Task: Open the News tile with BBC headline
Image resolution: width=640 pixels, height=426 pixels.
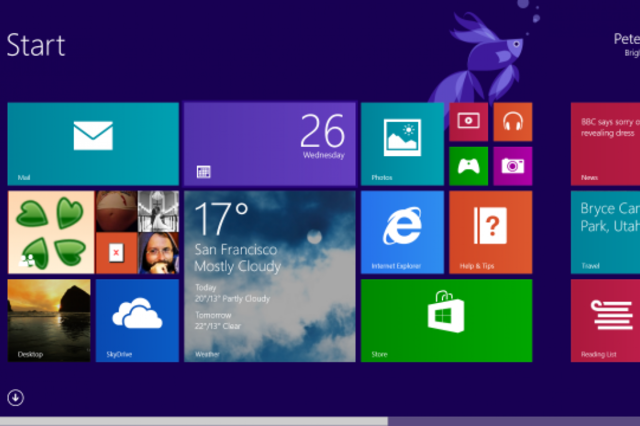Action: tap(605, 144)
